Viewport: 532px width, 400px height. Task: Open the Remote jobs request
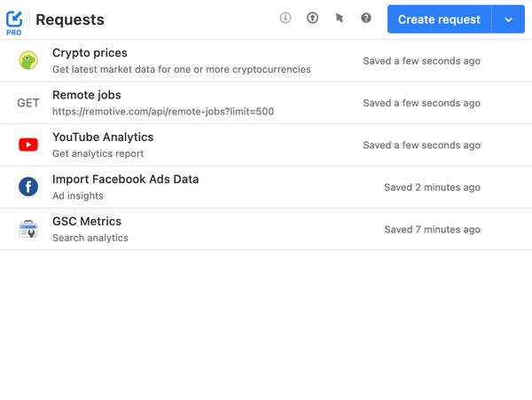click(87, 95)
